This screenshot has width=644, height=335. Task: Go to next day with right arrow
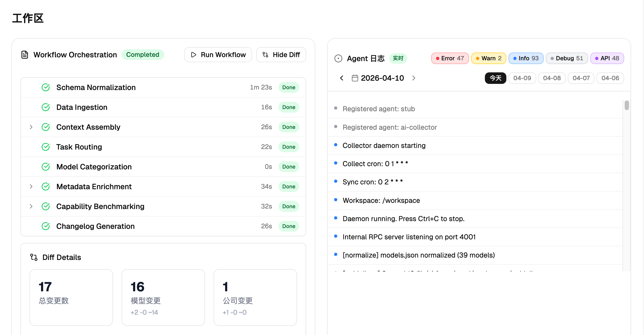click(x=414, y=78)
